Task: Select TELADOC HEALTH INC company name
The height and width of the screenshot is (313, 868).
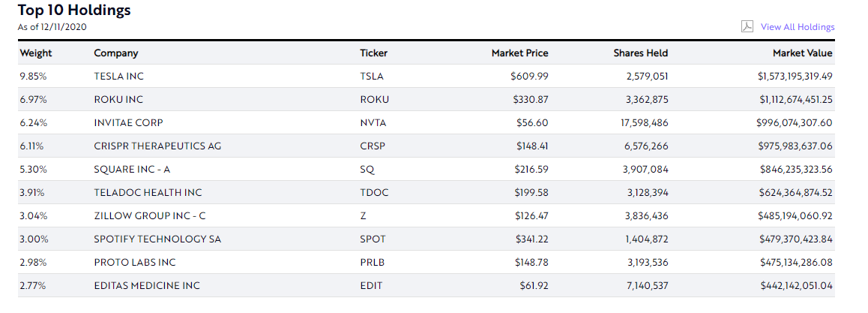Action: [x=148, y=193]
